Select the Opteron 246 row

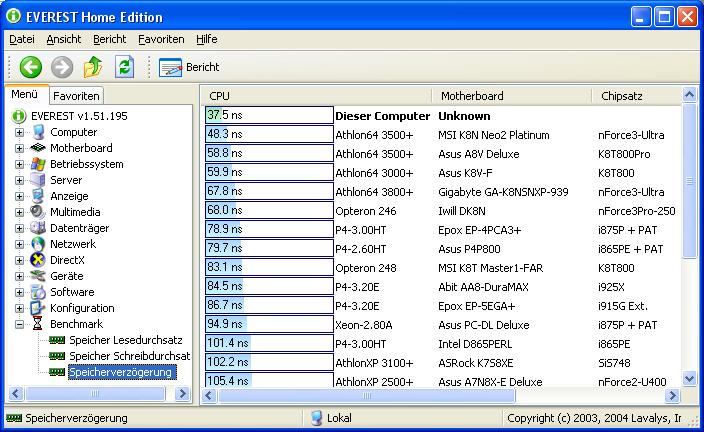coord(443,211)
